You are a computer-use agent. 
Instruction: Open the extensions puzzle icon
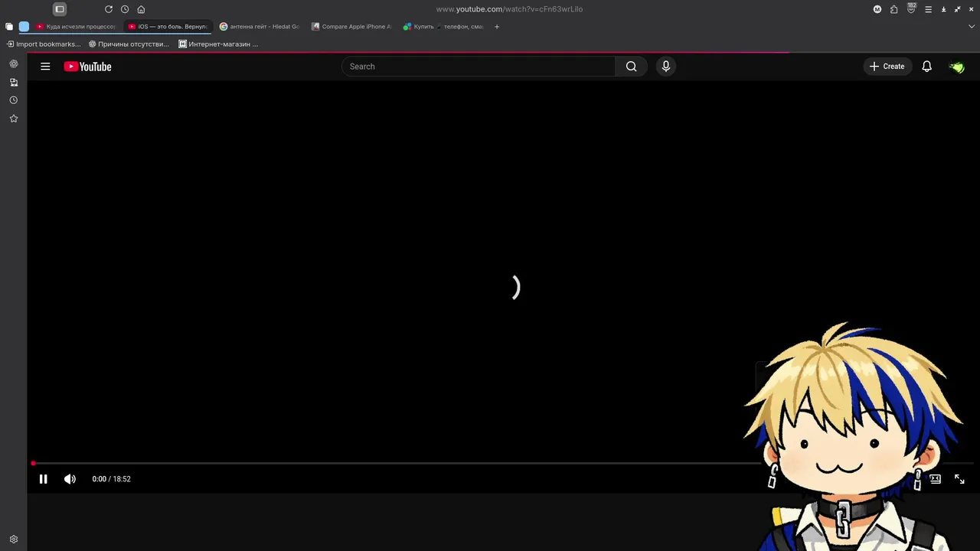pyautogui.click(x=893, y=9)
